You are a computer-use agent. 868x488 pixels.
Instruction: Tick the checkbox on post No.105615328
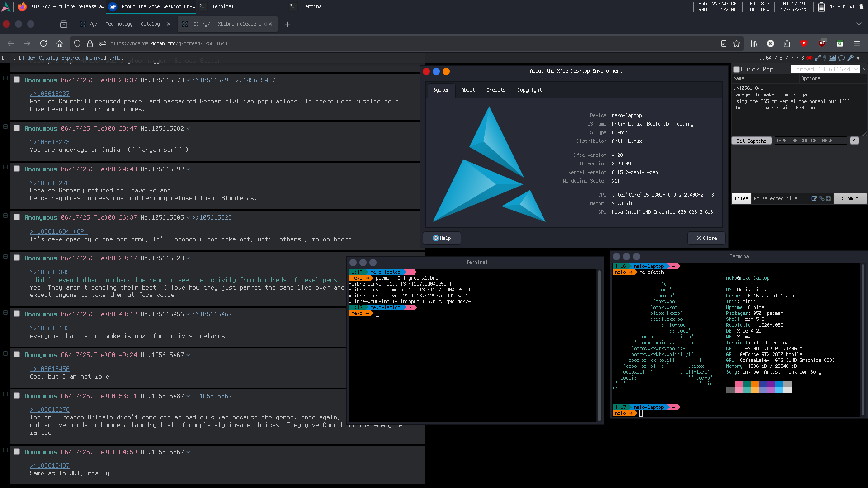(17, 258)
